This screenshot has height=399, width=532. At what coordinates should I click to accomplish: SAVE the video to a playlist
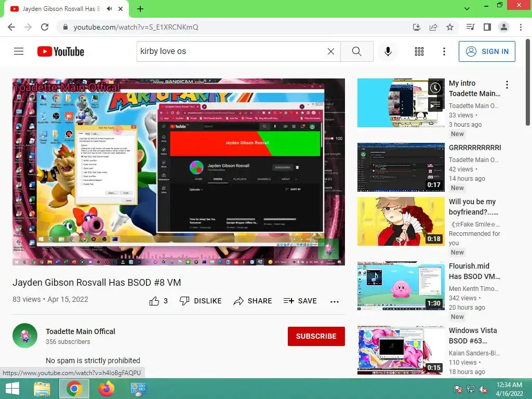coord(300,301)
